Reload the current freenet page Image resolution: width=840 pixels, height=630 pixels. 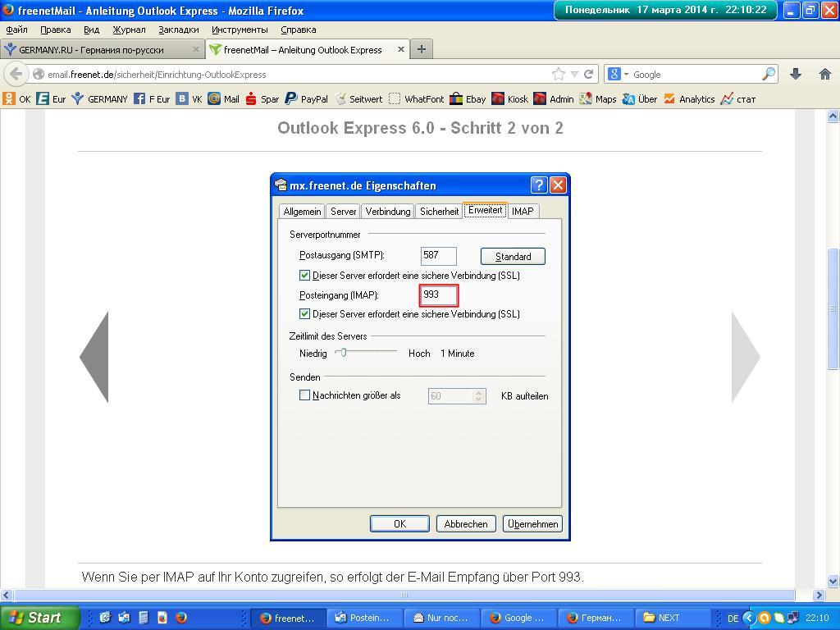(588, 74)
